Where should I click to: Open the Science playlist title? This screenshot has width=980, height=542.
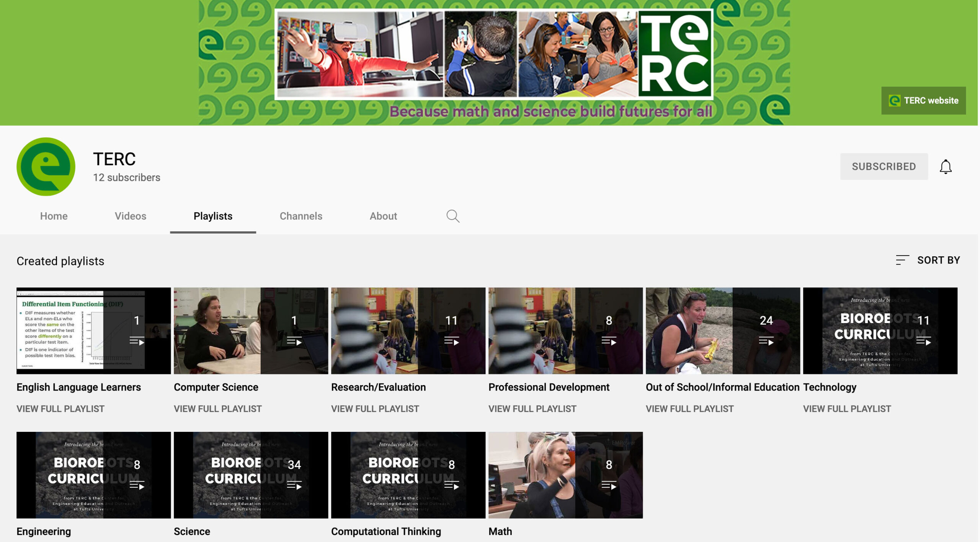(x=192, y=531)
